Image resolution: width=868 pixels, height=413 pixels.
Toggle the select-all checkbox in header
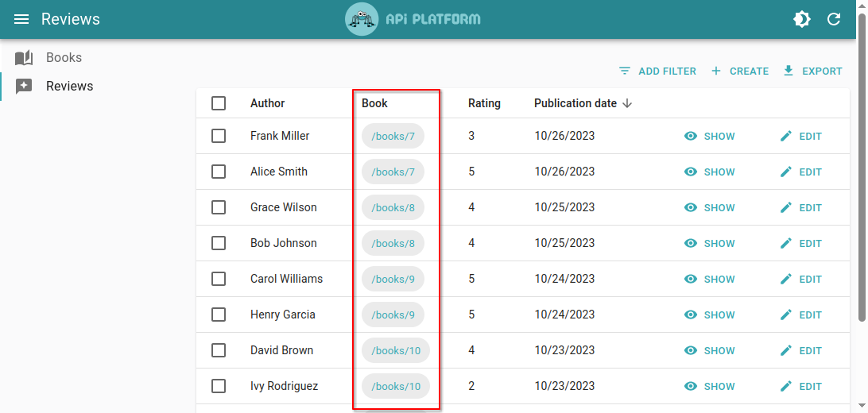point(219,103)
